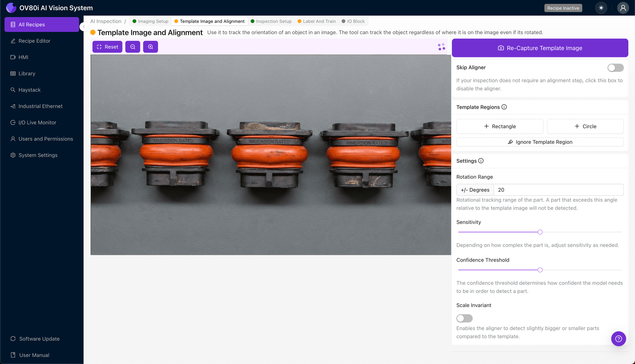Viewport: 635px width, 364px height.
Task: Toggle the light/dark theme sun icon
Action: point(601,8)
